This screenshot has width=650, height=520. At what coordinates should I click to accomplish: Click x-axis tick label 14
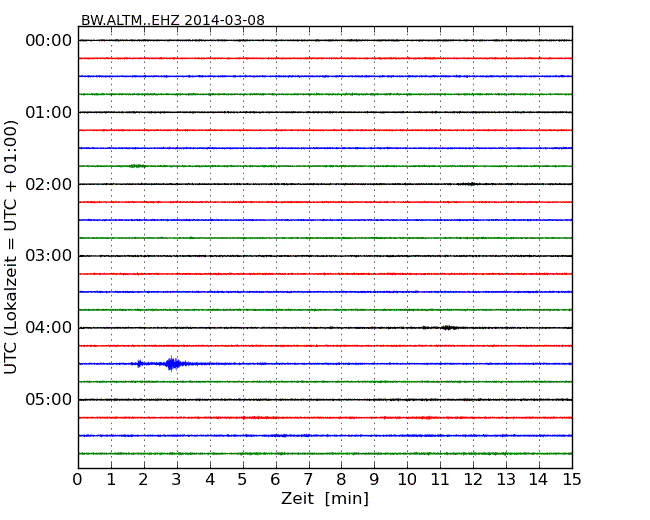tap(538, 479)
